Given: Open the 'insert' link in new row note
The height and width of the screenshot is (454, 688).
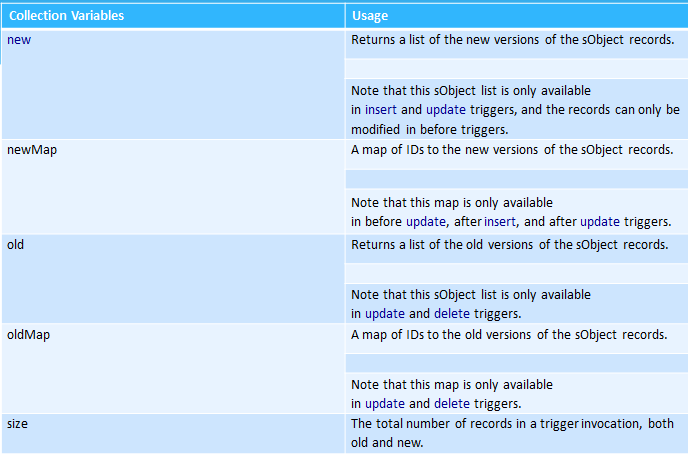Looking at the screenshot, I should [380, 110].
